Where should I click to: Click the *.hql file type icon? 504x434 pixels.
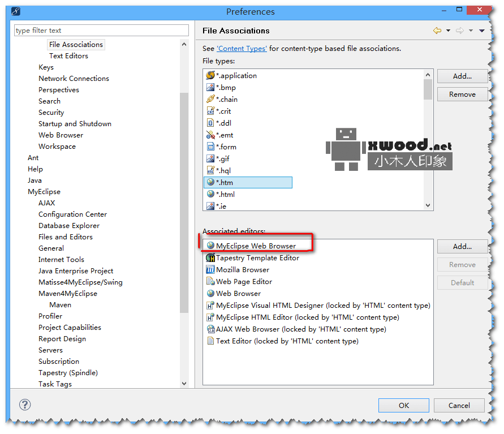[210, 171]
